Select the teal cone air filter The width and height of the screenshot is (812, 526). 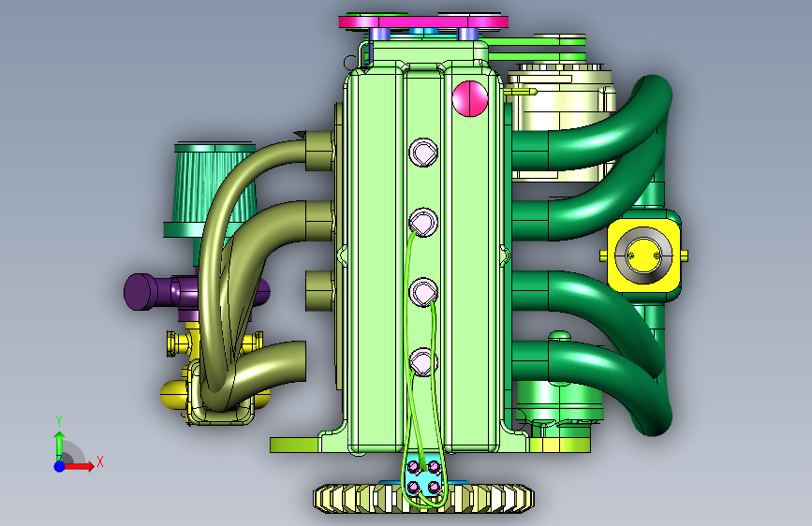pos(214,191)
